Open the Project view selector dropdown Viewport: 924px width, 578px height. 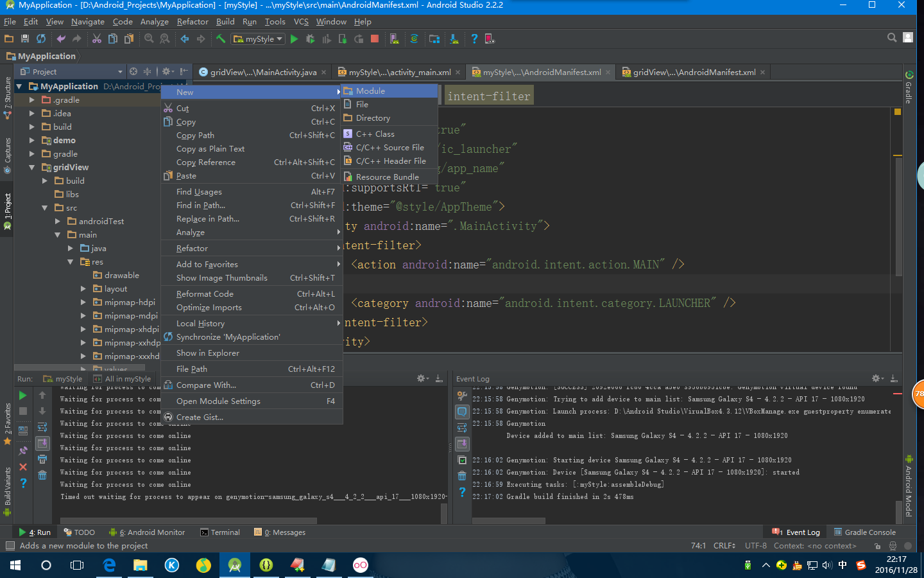click(x=71, y=71)
